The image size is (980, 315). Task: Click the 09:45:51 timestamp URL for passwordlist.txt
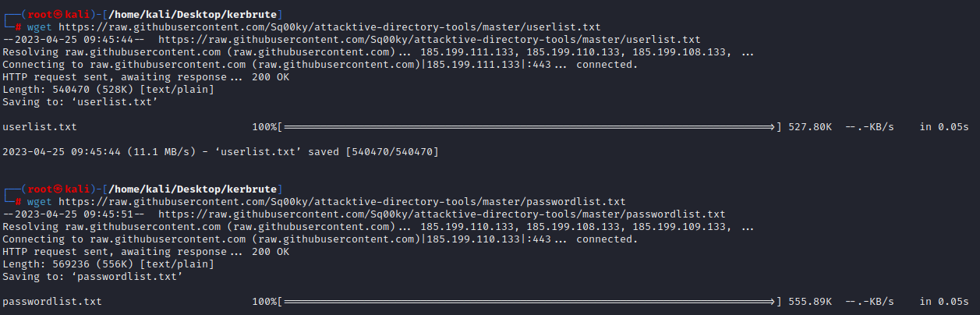(x=440, y=214)
